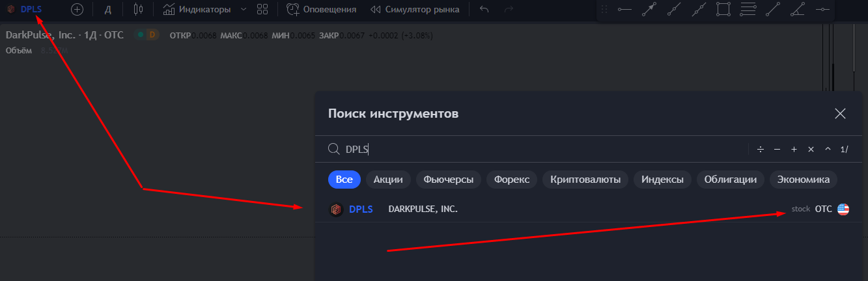Insert the multiplication operator in search

point(811,150)
